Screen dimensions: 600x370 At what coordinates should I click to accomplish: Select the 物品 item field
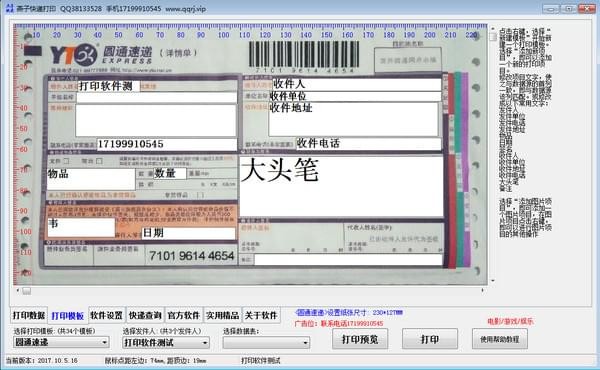tap(91, 179)
